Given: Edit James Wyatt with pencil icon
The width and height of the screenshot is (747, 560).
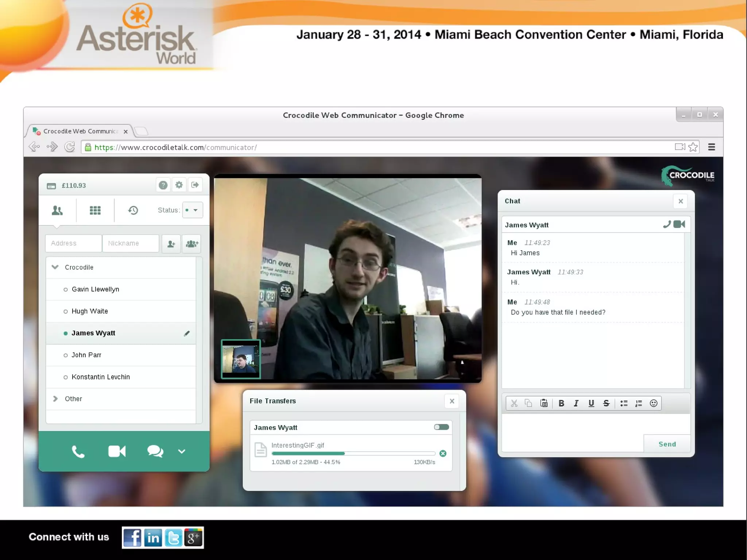Looking at the screenshot, I should pos(187,333).
